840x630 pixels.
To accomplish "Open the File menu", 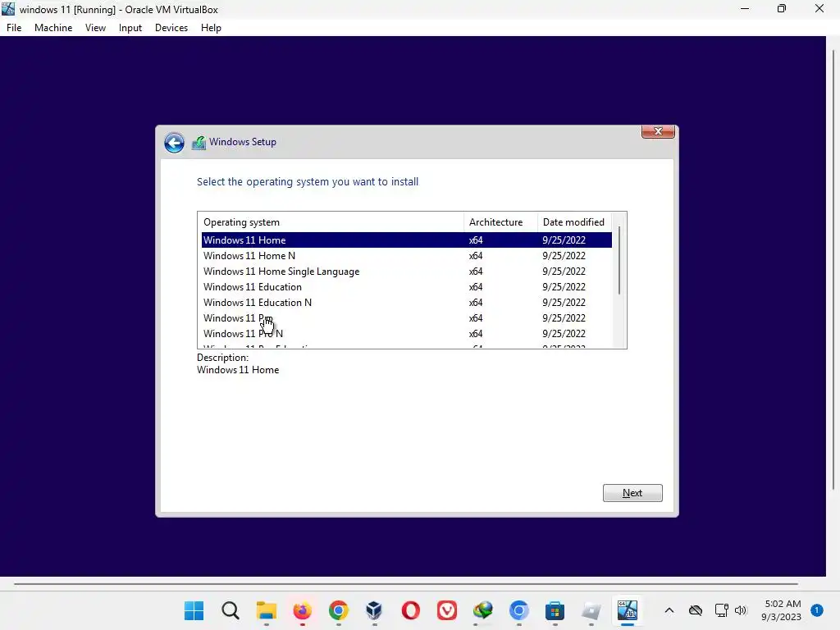I will 14,28.
